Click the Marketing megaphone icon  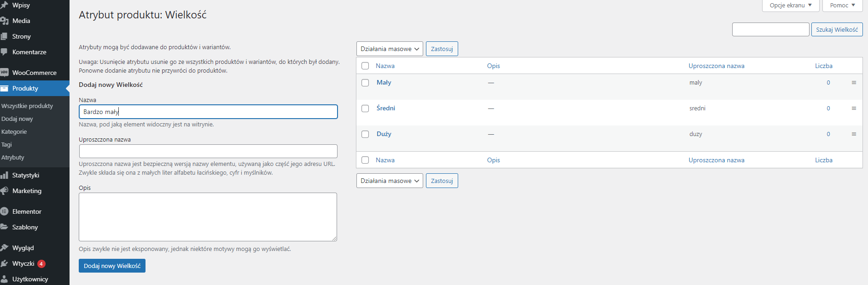click(x=5, y=191)
